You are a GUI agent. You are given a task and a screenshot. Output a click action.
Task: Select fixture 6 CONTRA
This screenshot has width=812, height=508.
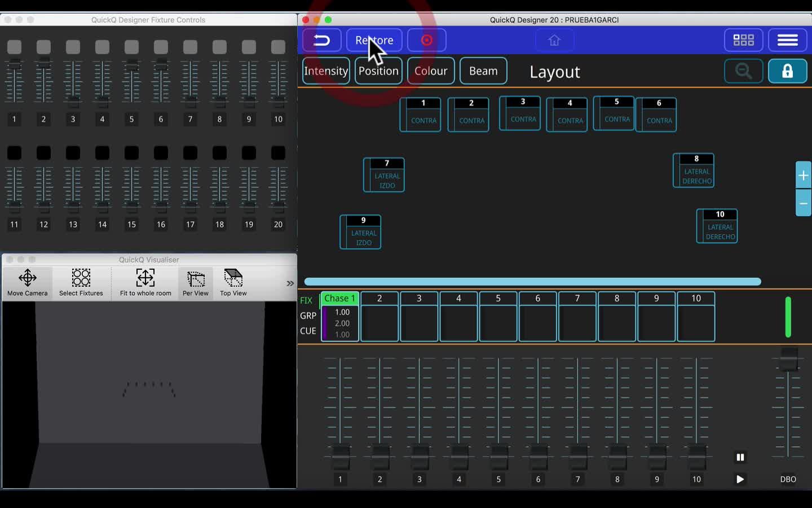(656, 115)
